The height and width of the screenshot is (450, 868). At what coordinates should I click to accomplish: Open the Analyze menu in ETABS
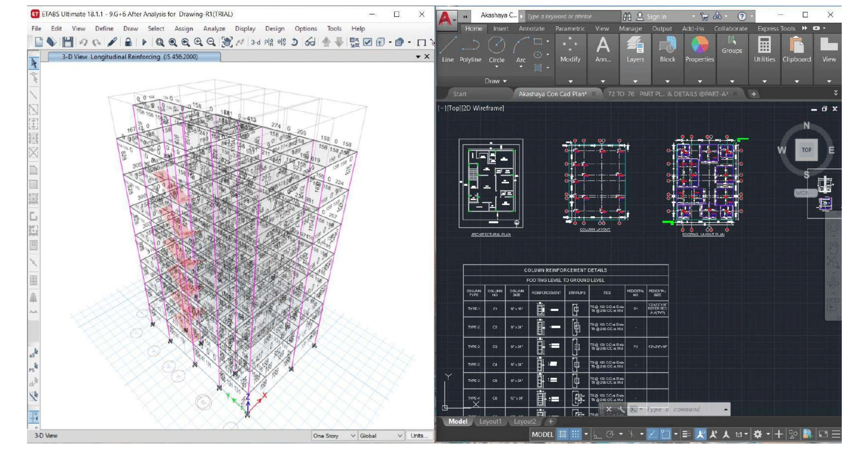coord(214,28)
